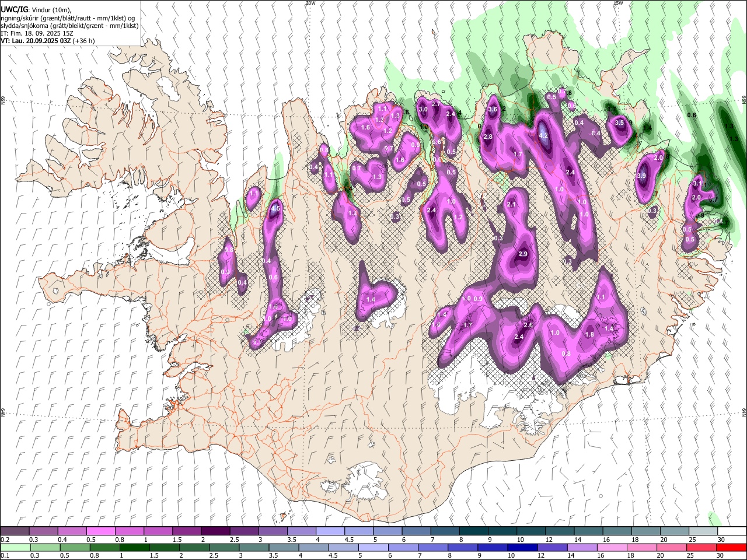
Task: Pick the top legend swatch between 0.2 and 0.3
Action: click(x=15, y=531)
